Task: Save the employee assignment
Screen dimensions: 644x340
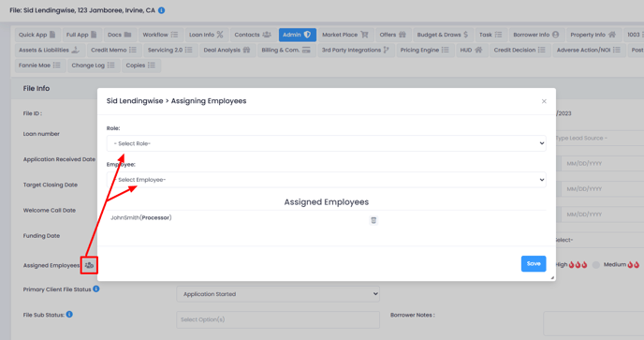Action: [534, 263]
